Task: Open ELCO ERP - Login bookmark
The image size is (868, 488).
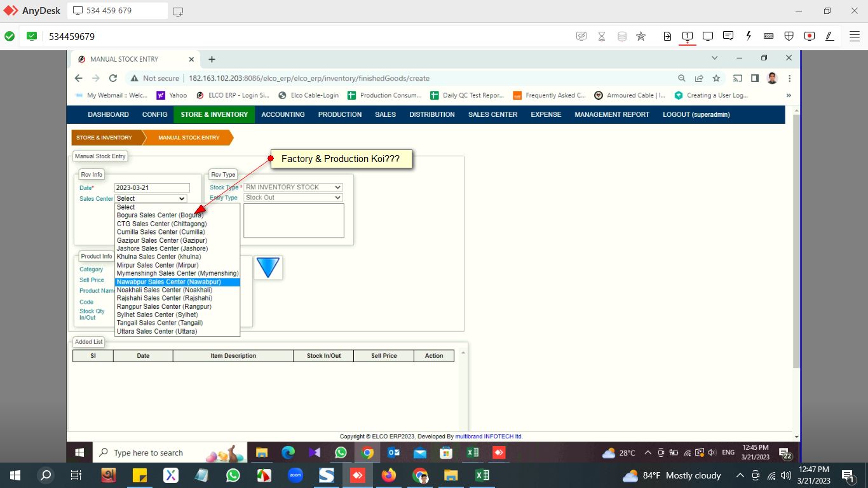Action: point(233,95)
